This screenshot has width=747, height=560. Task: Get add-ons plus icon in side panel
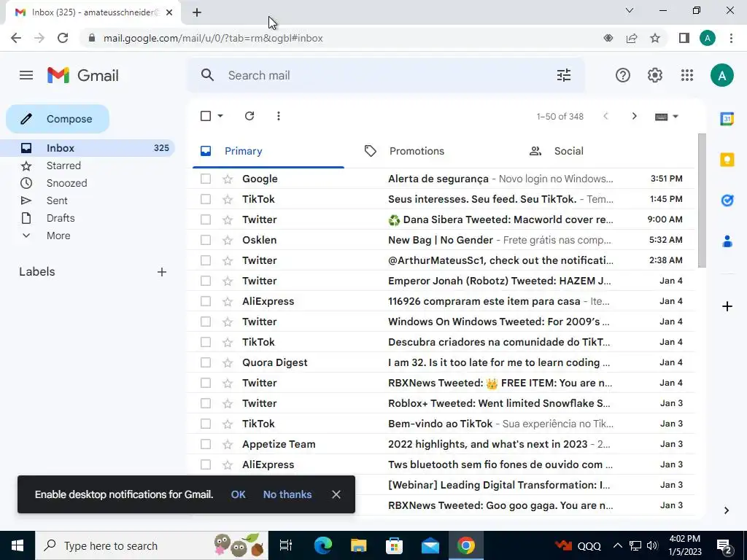pyautogui.click(x=727, y=306)
